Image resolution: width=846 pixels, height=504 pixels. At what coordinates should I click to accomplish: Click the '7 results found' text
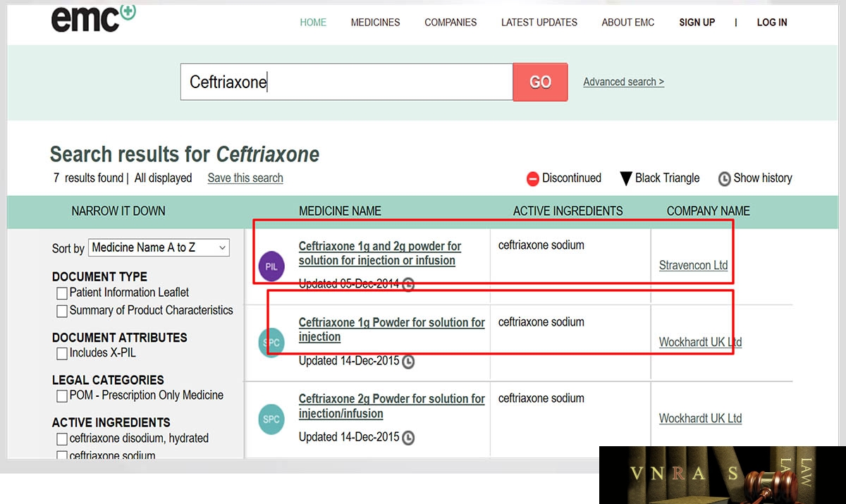tap(88, 178)
